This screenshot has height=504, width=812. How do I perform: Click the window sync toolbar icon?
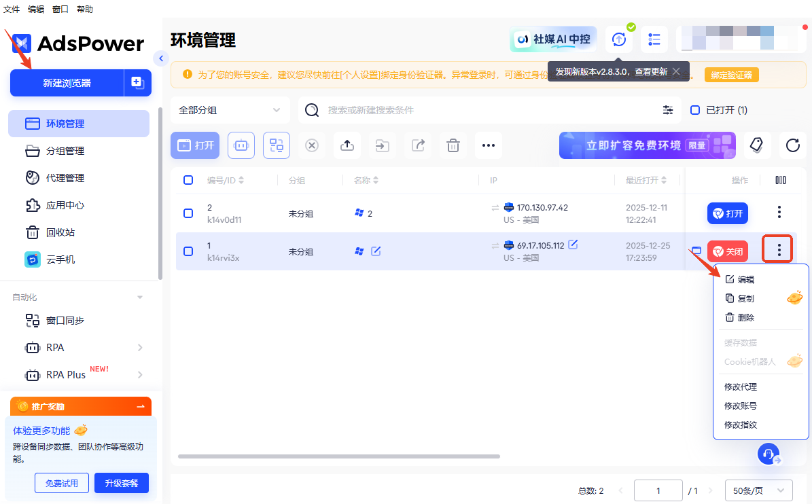[x=277, y=145]
